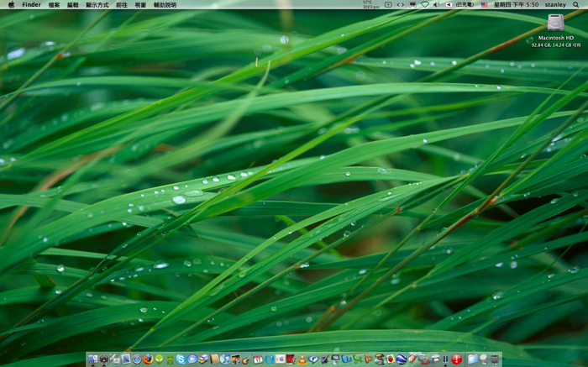Launch iTunes from the dock
This screenshot has width=588, height=367.
[225, 359]
